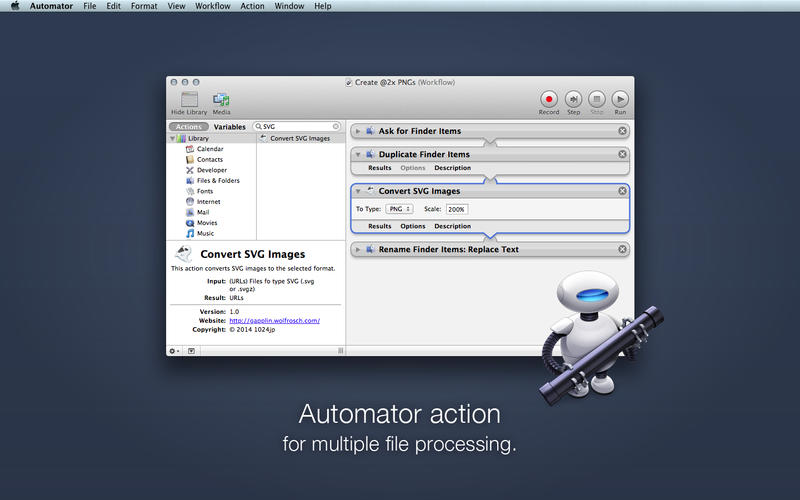The height and width of the screenshot is (500, 800).
Task: Open the To Type PNG dropdown
Action: [399, 209]
